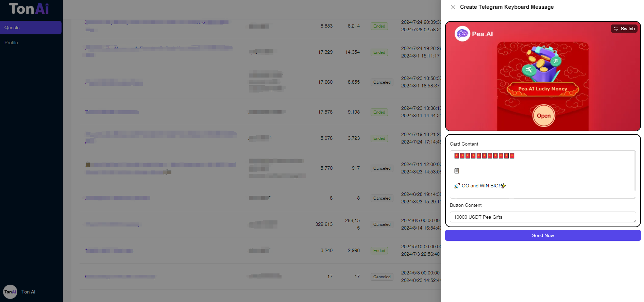Click the Ended tag in the 8,883 row
The image size is (644, 302).
[x=379, y=26]
